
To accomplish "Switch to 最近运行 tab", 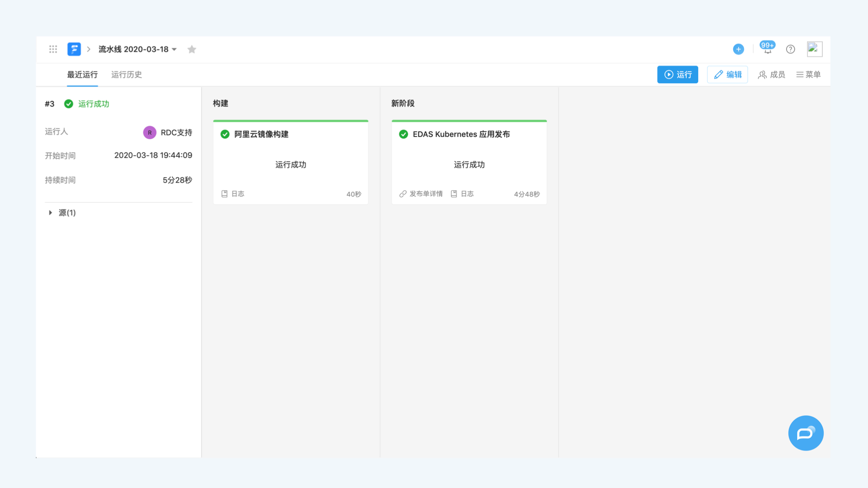I will click(82, 75).
